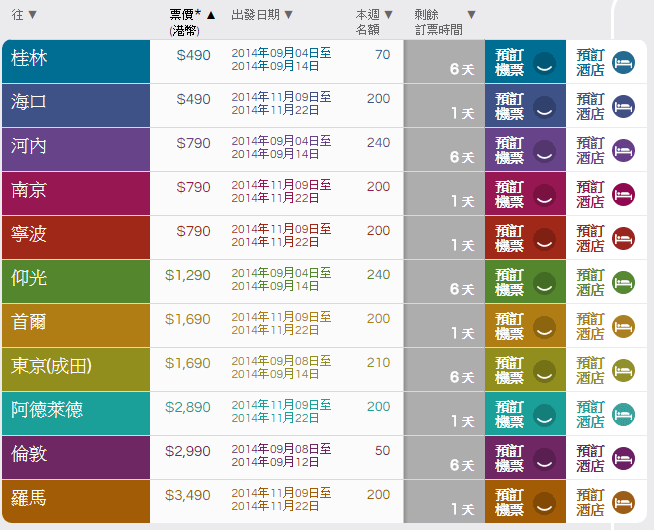Click the hotel bed icon for 河內
The width and height of the screenshot is (654, 530).
tap(623, 151)
